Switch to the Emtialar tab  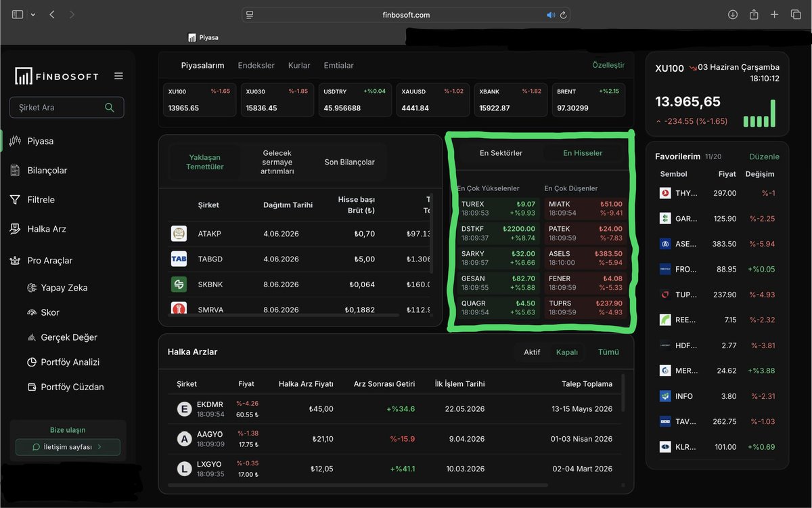point(338,66)
